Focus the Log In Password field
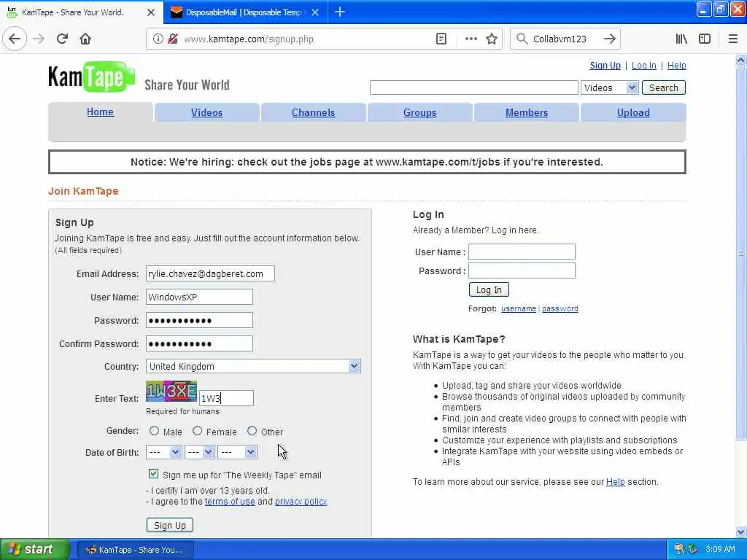 tap(522, 271)
